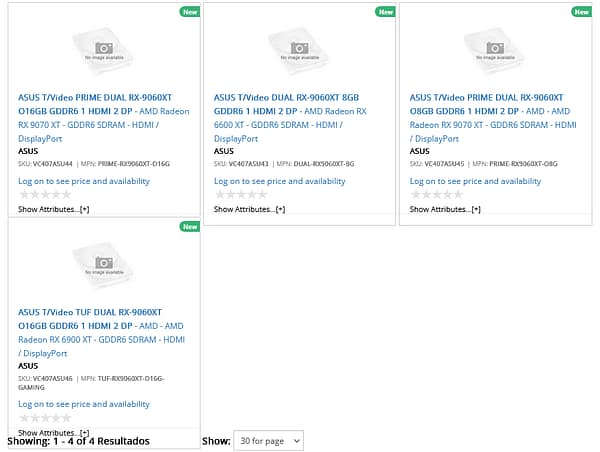Viewport: 600px width, 452px height.
Task: Click the PRIME-RX9060XT-O16G product placeholder image
Action: (x=104, y=52)
